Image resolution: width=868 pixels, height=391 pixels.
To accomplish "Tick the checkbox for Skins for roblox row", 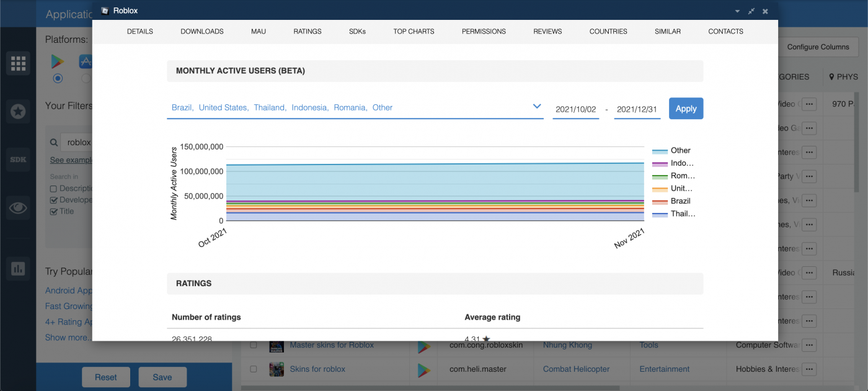I will coord(253,369).
